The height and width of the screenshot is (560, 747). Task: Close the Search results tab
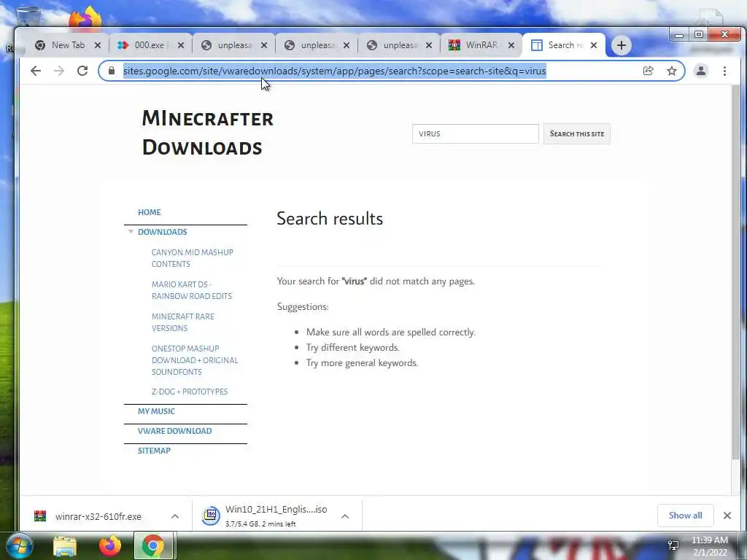click(x=594, y=45)
